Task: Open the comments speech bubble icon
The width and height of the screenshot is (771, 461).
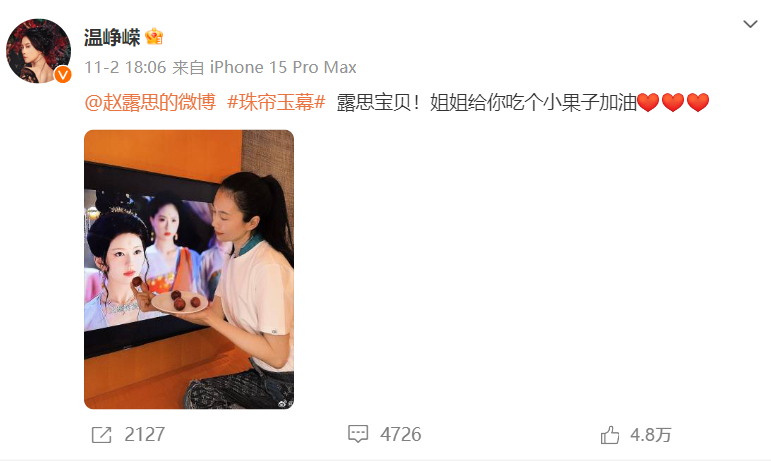Action: [x=358, y=434]
